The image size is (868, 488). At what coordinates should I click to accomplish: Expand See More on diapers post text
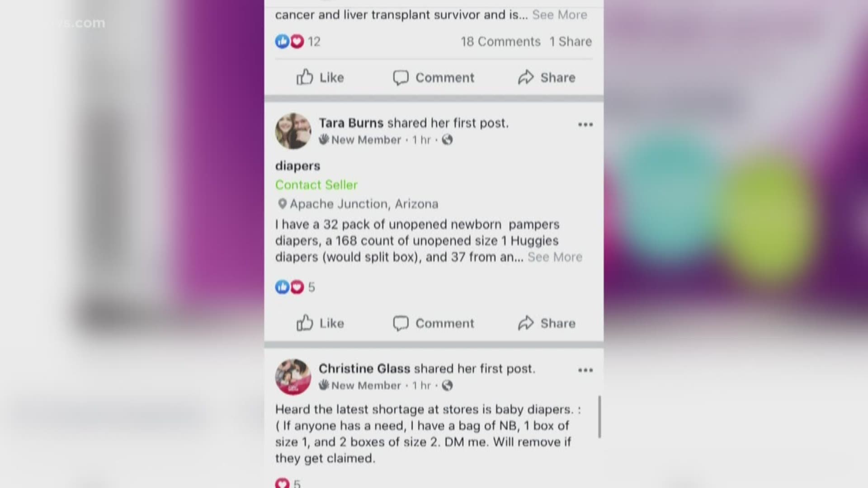click(555, 257)
